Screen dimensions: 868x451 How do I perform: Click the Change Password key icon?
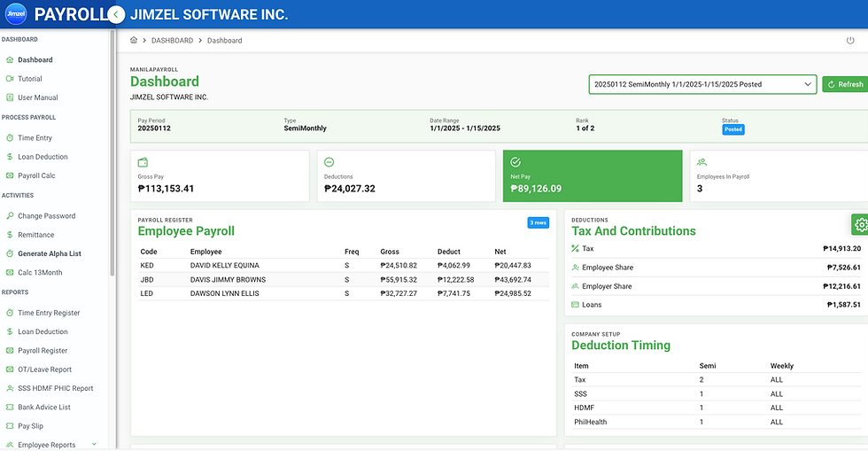click(10, 216)
